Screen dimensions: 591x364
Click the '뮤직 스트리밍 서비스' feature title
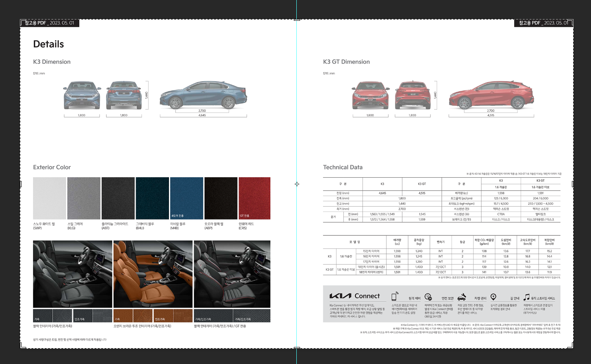pos(543,298)
